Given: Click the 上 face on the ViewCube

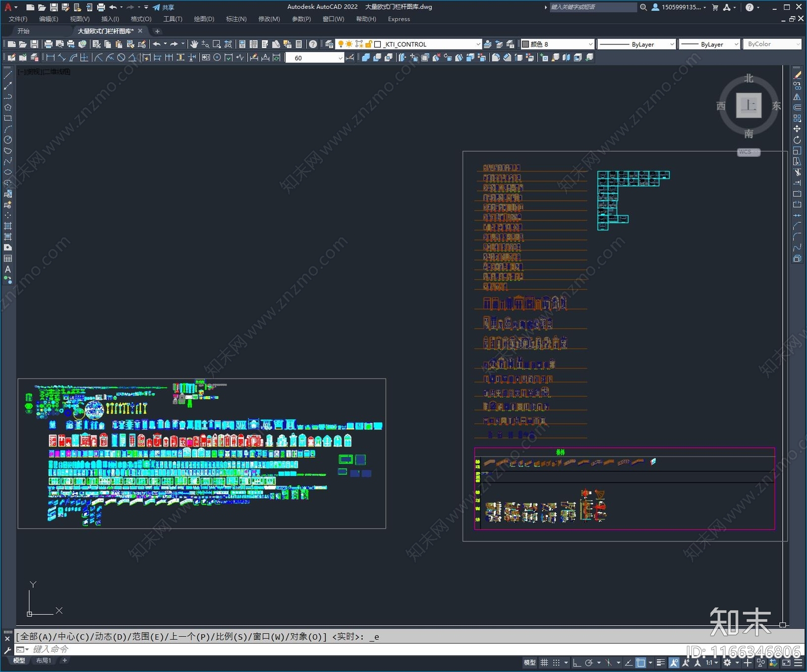Looking at the screenshot, I should tap(748, 105).
